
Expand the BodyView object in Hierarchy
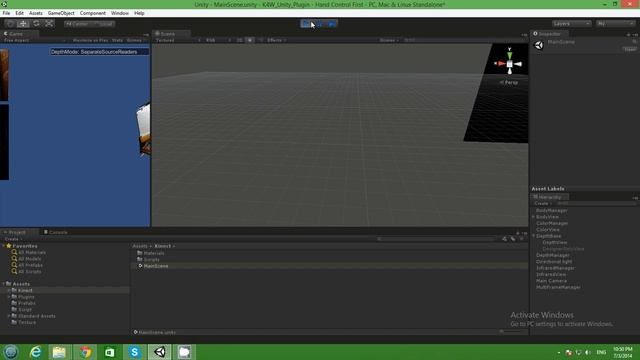pyautogui.click(x=533, y=217)
